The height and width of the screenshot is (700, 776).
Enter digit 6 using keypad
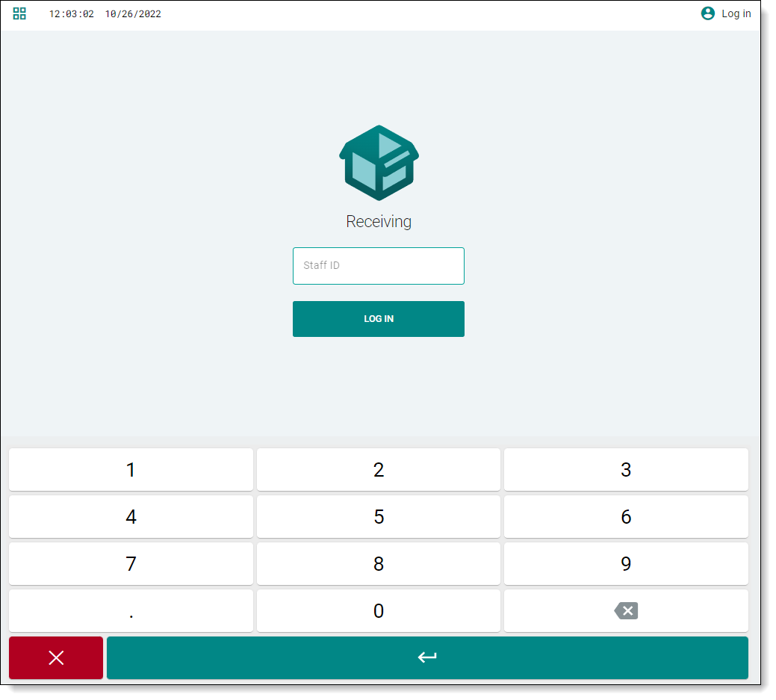pyautogui.click(x=626, y=517)
